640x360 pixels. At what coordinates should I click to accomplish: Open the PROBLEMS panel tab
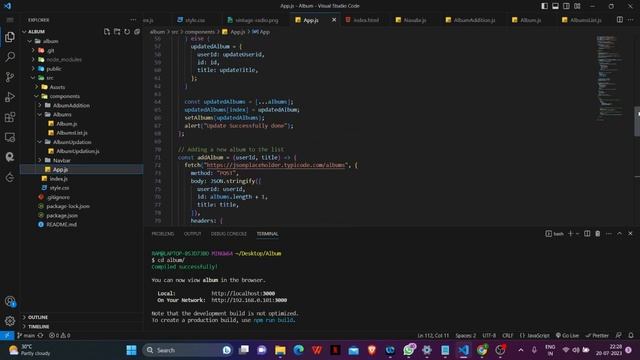pyautogui.click(x=163, y=234)
